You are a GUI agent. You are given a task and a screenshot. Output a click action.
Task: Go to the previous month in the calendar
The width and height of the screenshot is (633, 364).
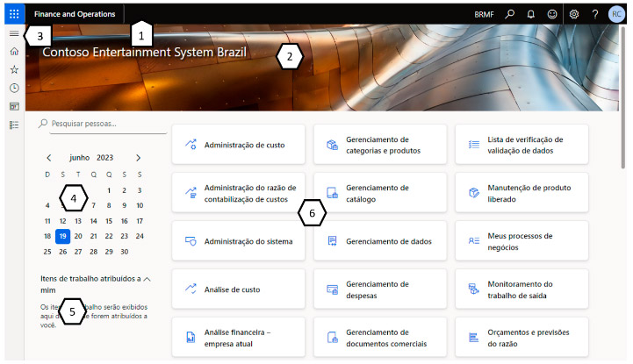(48, 158)
